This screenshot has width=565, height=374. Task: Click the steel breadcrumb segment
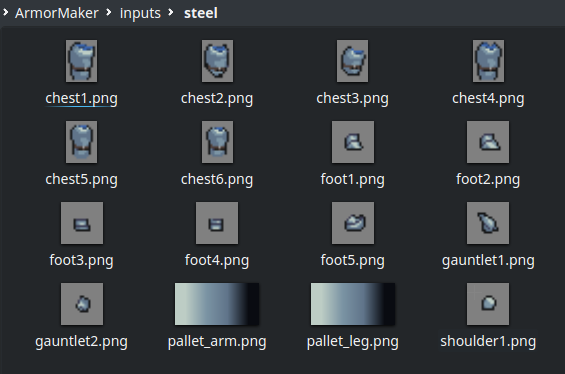click(x=201, y=13)
